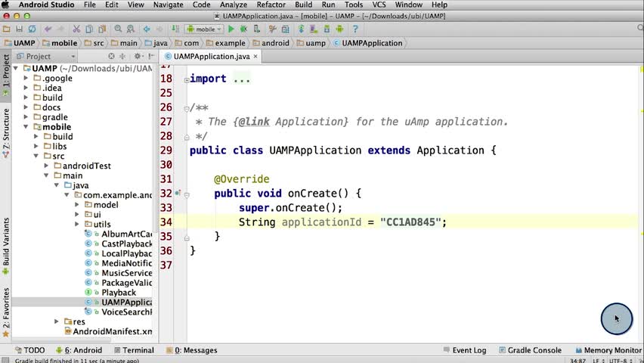
Task: Click the Help question mark icon
Action: tap(355, 29)
